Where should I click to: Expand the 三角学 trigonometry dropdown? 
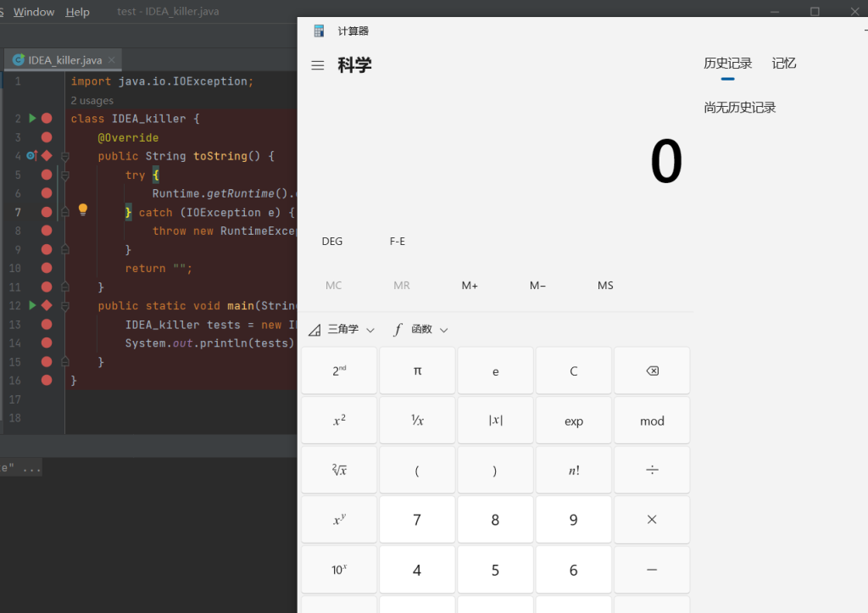(x=342, y=330)
